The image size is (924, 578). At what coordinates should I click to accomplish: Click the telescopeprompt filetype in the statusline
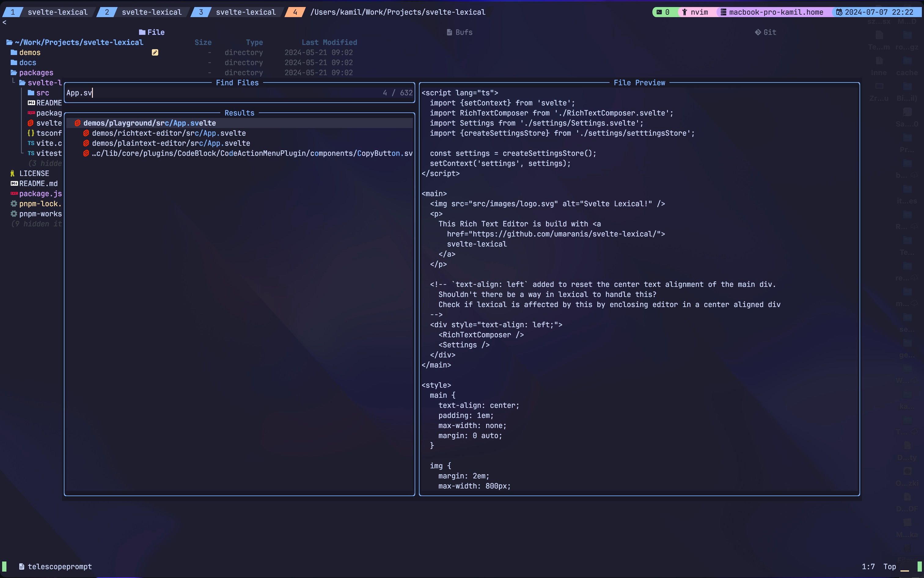[x=60, y=566]
